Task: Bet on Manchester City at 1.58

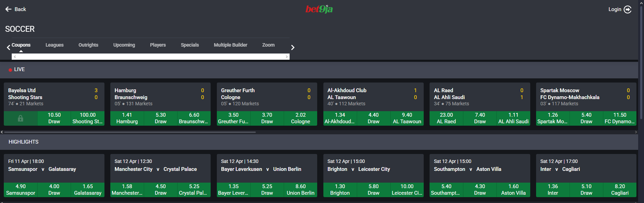Action: coord(127,190)
